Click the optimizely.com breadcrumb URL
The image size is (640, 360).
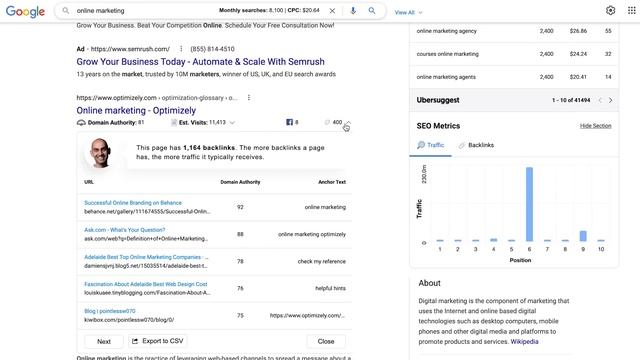click(x=157, y=98)
